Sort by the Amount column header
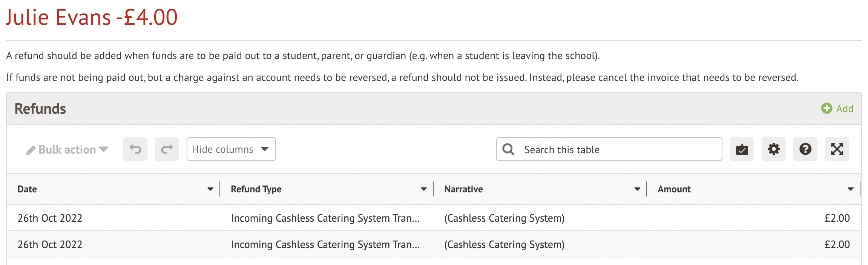The height and width of the screenshot is (265, 868). [674, 189]
